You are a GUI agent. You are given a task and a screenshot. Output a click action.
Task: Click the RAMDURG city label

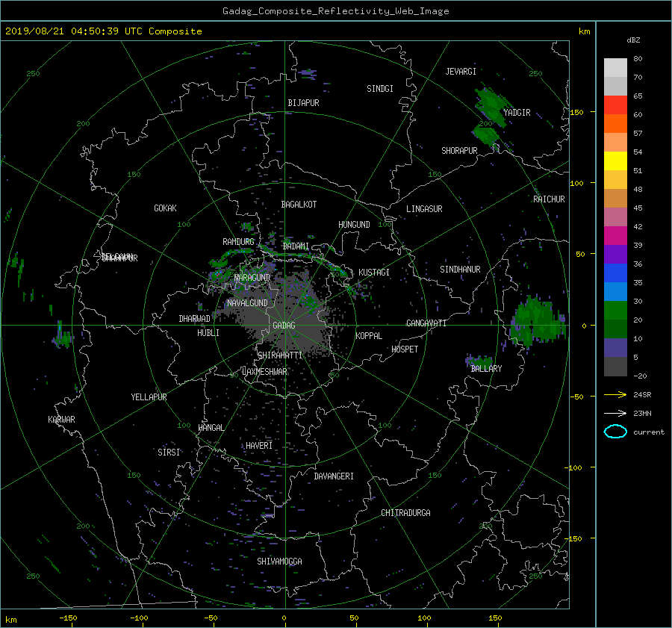click(238, 242)
